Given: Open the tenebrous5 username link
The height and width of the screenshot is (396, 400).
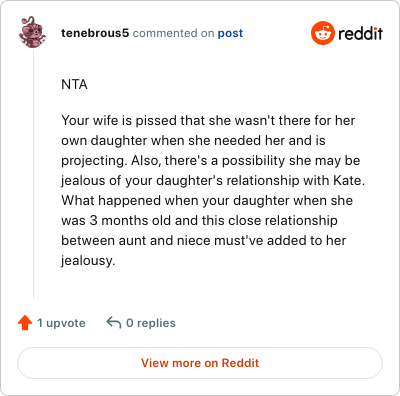Looking at the screenshot, I should 95,33.
